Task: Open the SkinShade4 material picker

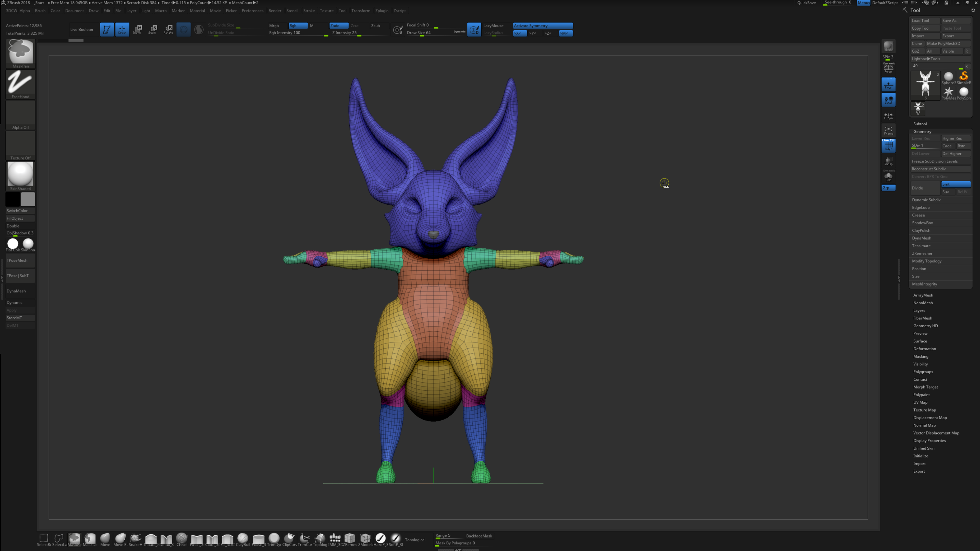Action: 20,176
